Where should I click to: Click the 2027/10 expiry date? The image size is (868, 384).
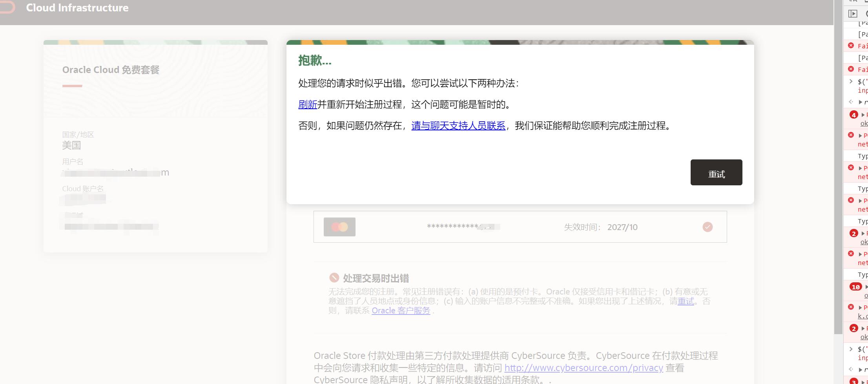coord(622,227)
